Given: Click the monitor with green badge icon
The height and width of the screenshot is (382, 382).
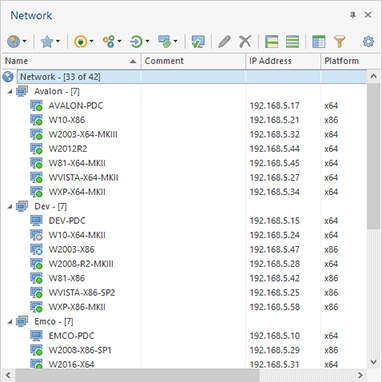Looking at the screenshot, I should 164,42.
